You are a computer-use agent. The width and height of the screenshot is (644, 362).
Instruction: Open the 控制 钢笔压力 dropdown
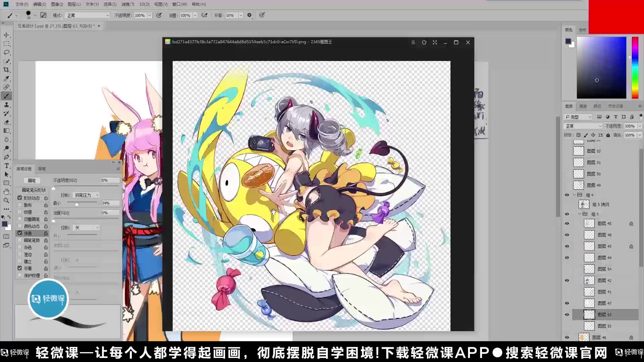86,195
